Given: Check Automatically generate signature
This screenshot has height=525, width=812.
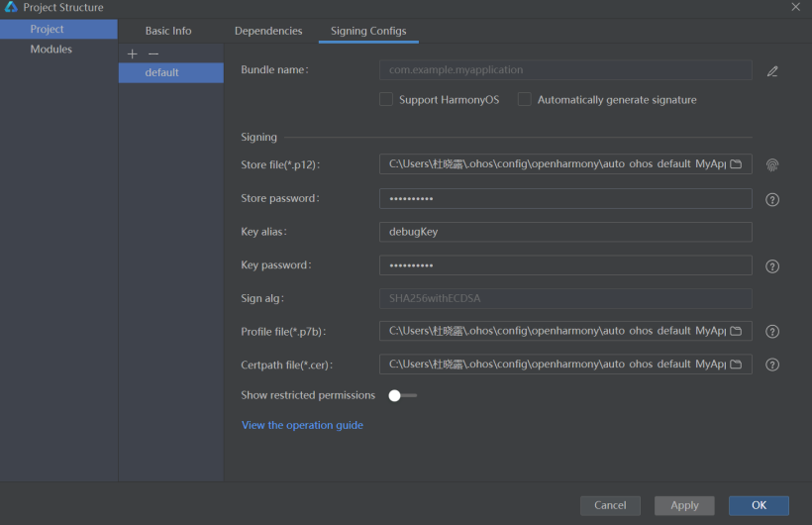Looking at the screenshot, I should click(x=525, y=99).
